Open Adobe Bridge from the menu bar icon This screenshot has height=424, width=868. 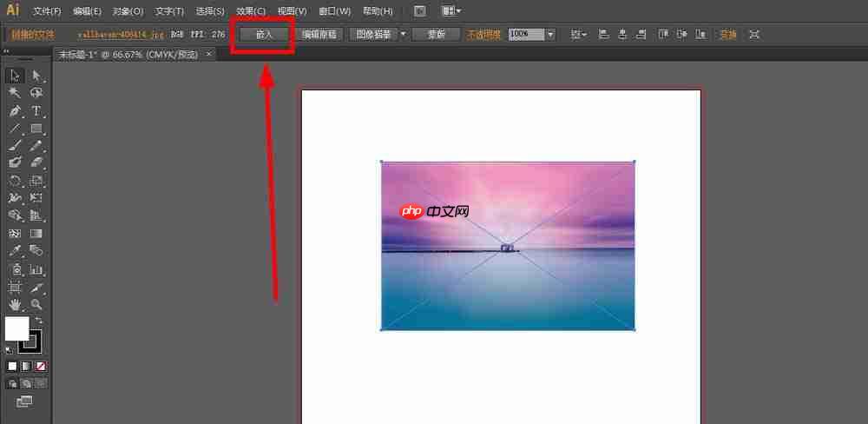pos(420,10)
